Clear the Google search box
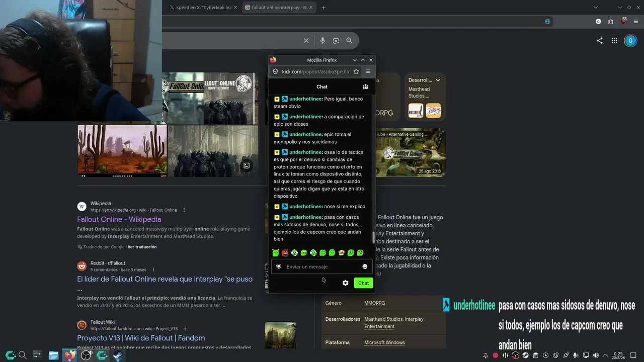This screenshot has width=644, height=362. click(x=306, y=41)
